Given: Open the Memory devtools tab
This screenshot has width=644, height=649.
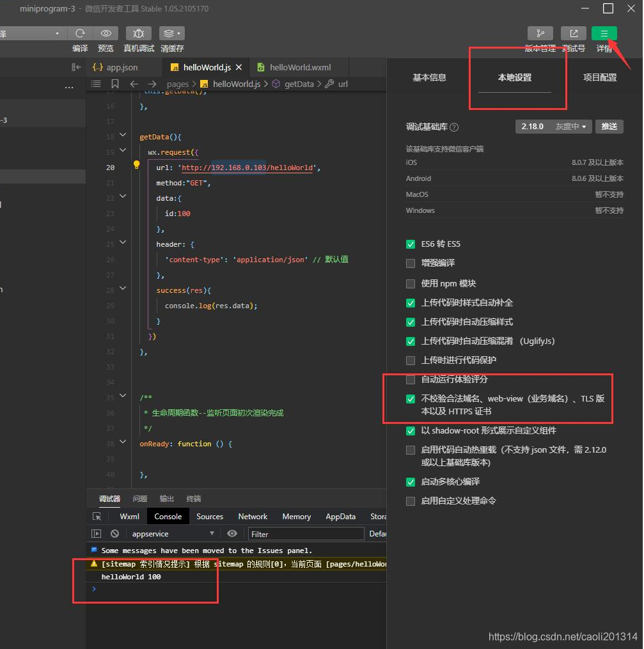Looking at the screenshot, I should pyautogui.click(x=296, y=517).
